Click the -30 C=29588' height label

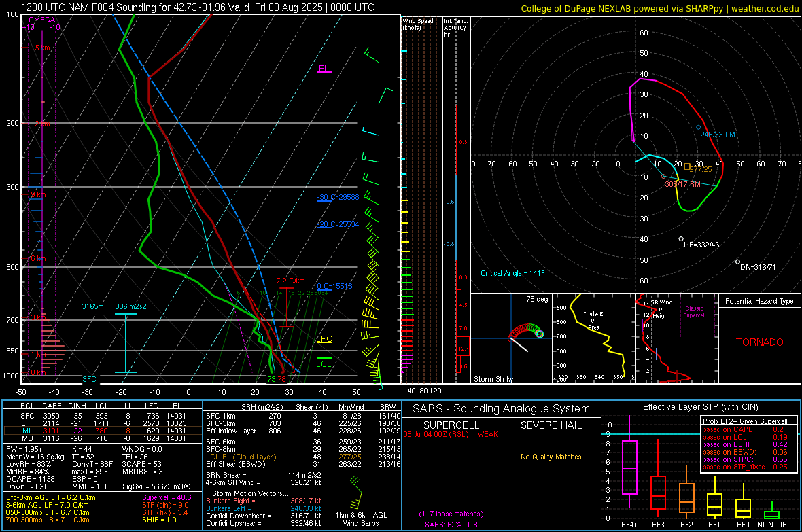point(338,197)
